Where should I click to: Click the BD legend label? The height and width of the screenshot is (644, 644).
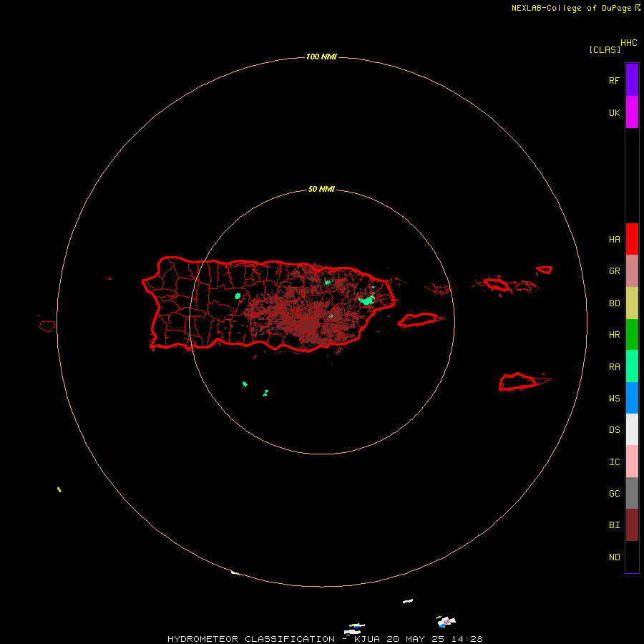pyautogui.click(x=614, y=303)
